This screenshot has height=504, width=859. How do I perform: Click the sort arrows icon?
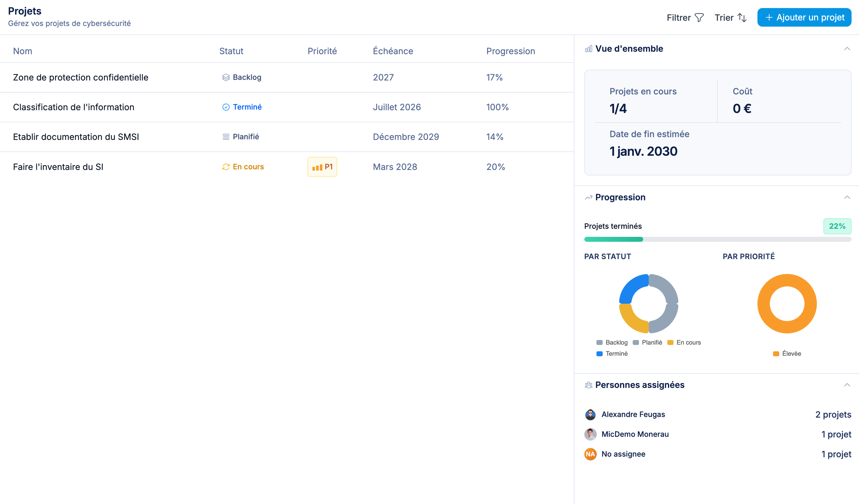tap(742, 18)
